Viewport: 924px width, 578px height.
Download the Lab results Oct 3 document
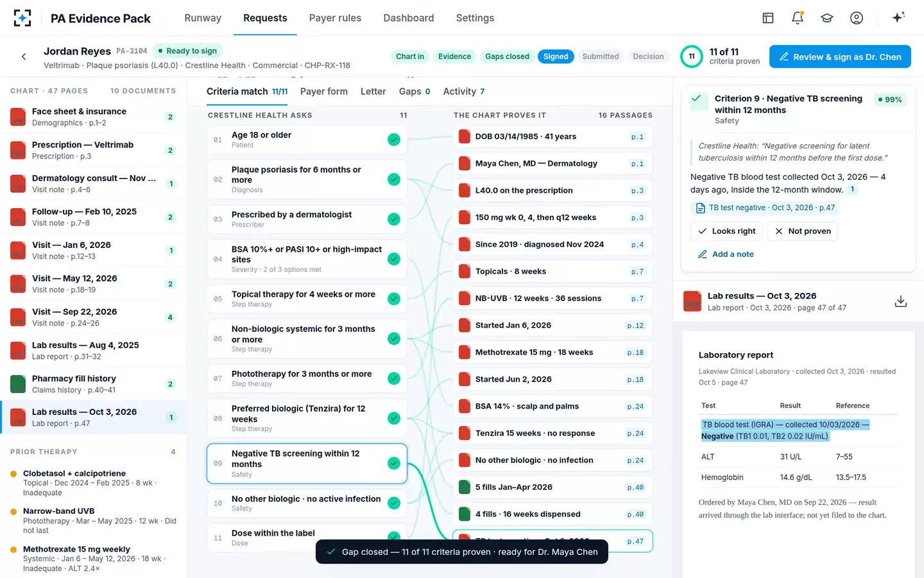(901, 301)
